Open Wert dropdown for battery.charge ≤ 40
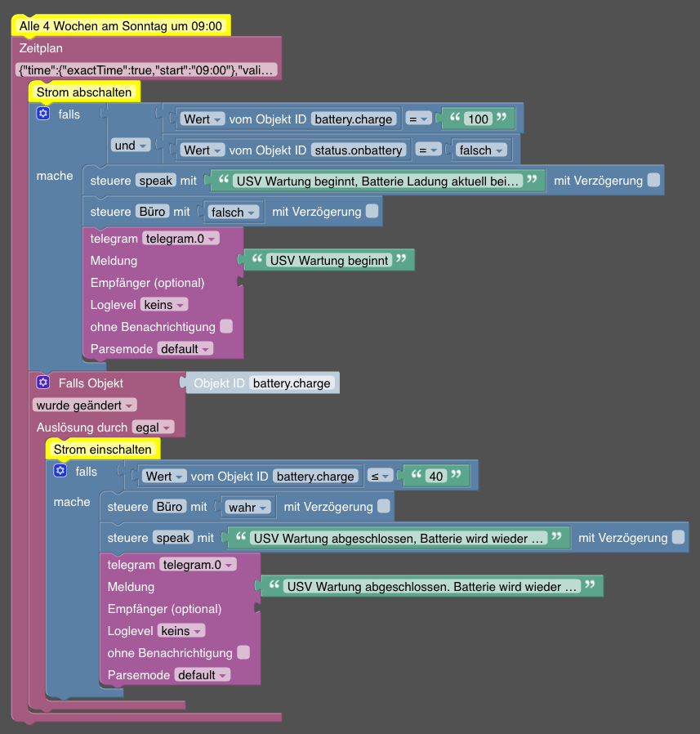Screen dimensions: 700x734 pyautogui.click(x=164, y=476)
